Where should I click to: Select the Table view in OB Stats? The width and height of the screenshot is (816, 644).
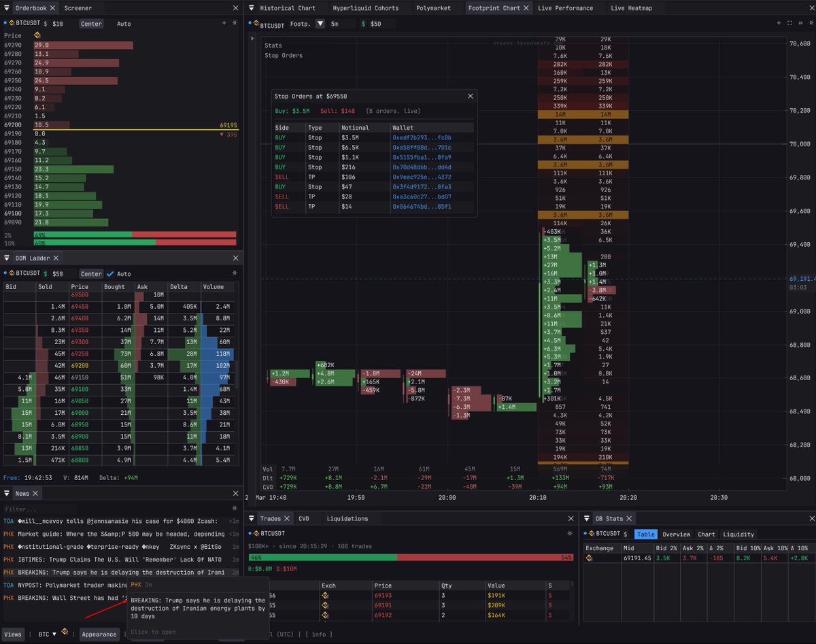[x=645, y=535]
